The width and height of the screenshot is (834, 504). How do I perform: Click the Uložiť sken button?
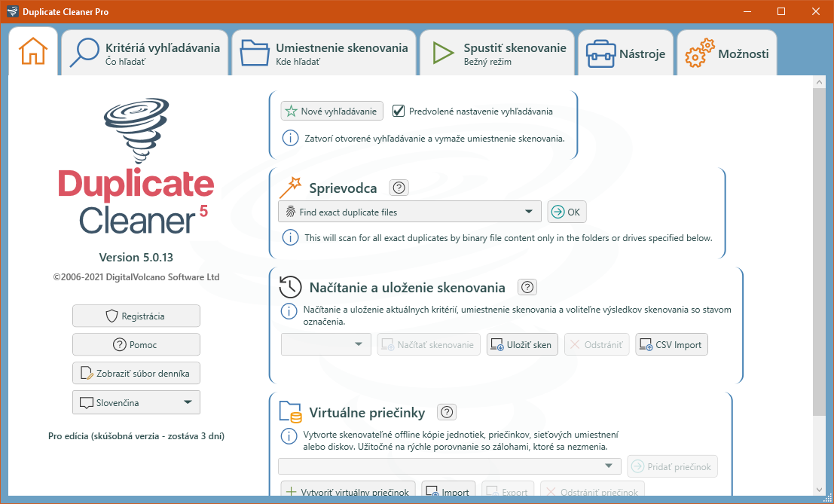point(522,344)
